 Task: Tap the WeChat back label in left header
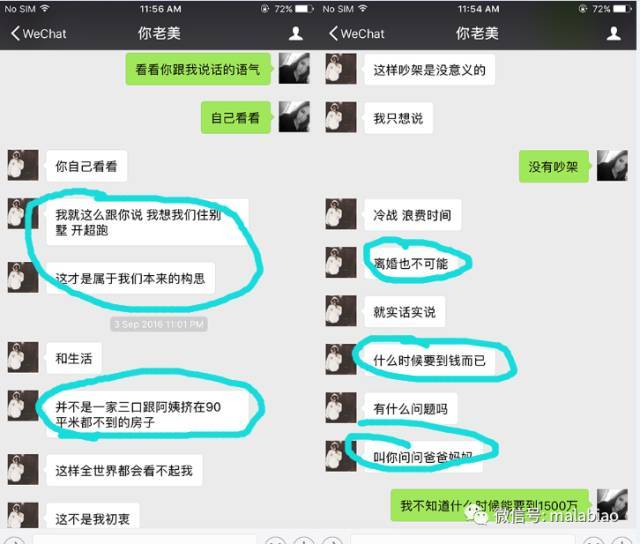(x=44, y=34)
